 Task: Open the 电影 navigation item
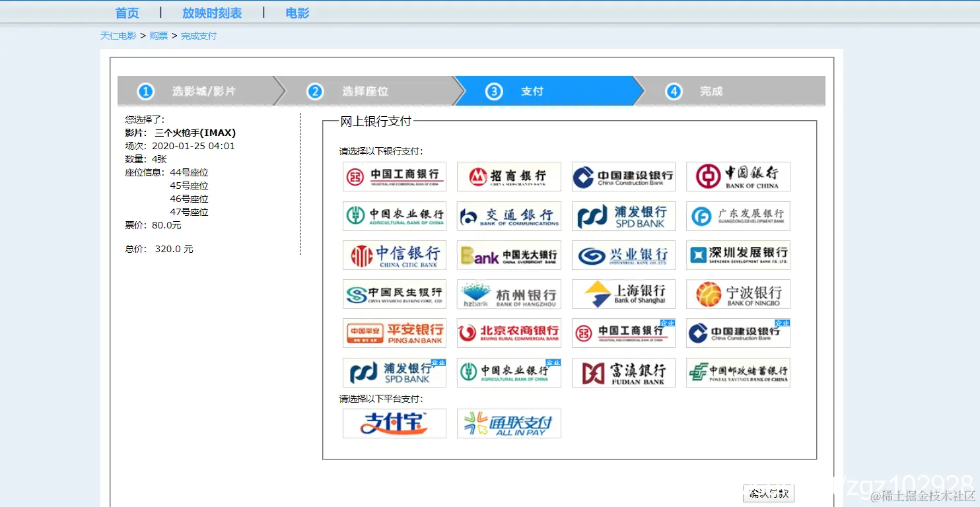point(297,13)
